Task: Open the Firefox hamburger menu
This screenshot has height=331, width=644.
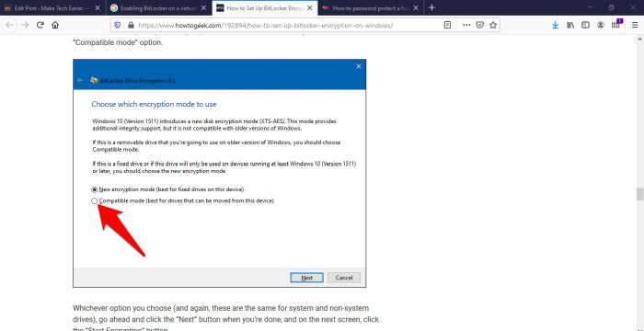Action: [x=635, y=25]
